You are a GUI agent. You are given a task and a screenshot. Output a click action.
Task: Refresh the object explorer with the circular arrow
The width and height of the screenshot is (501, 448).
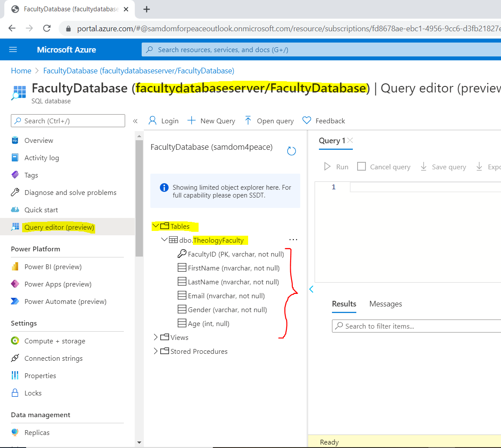292,151
